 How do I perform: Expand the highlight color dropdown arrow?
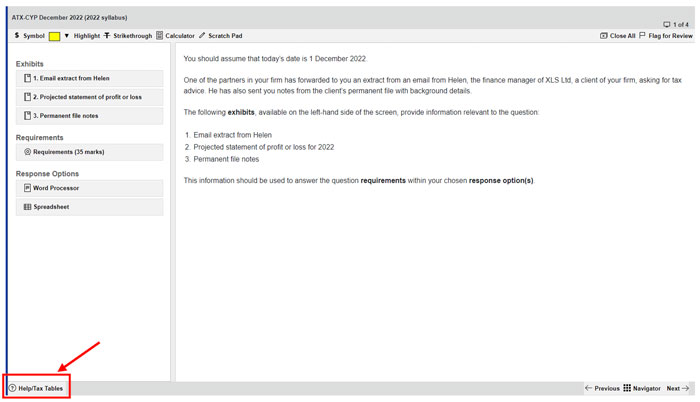coord(67,35)
